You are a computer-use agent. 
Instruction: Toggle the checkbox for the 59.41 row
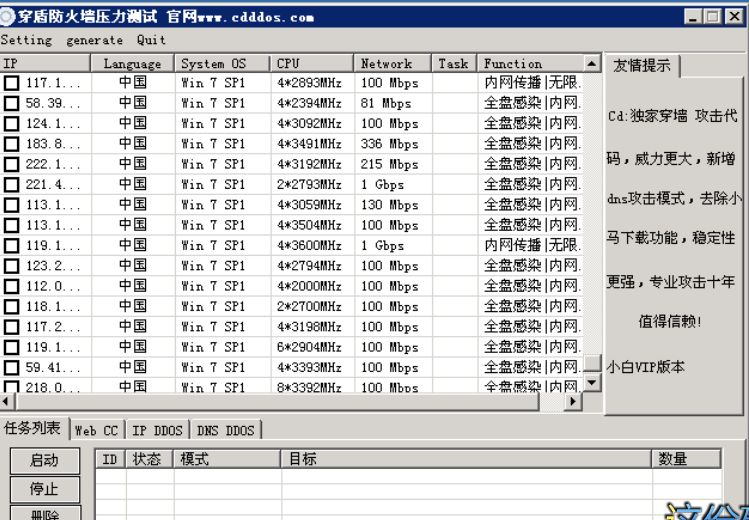[11, 368]
